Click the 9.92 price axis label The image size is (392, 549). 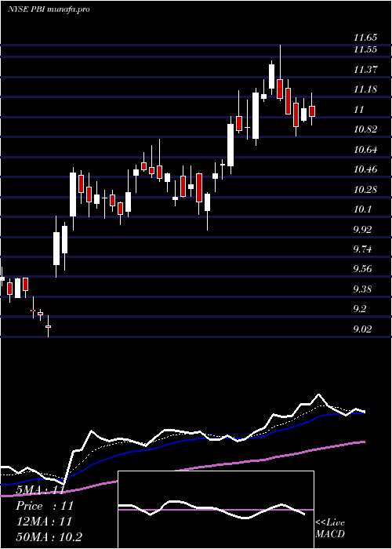click(362, 230)
